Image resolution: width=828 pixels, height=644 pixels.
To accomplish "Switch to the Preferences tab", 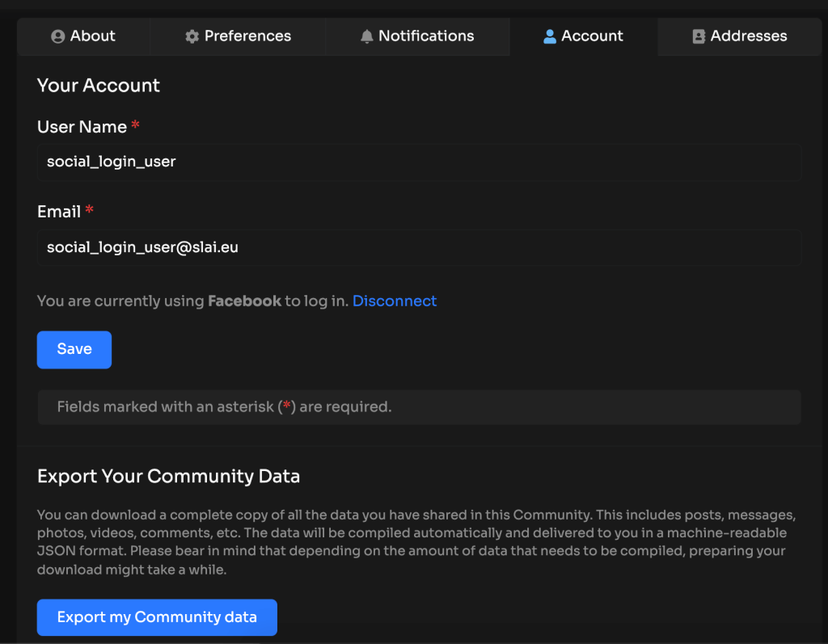I will [238, 36].
